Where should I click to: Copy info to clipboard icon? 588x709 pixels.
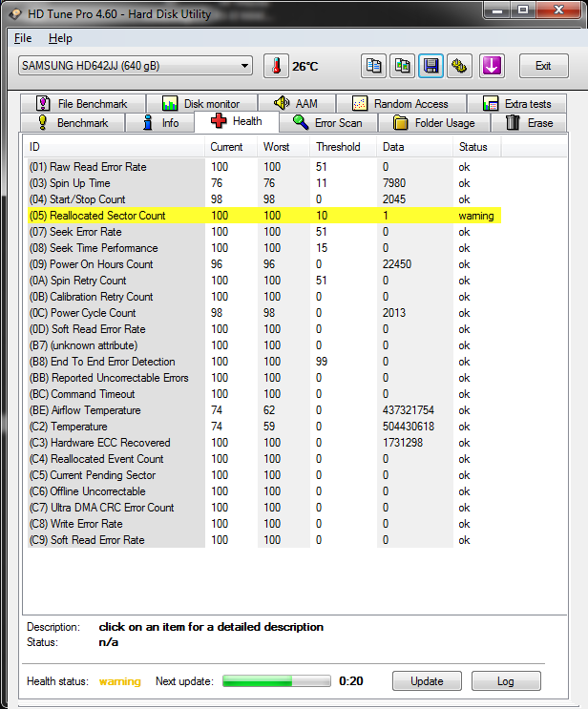(x=373, y=66)
